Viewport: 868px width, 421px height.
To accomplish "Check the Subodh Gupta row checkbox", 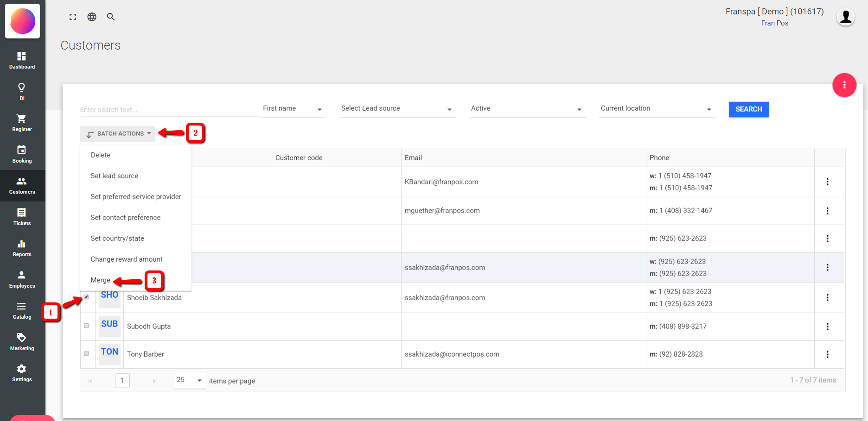I will [86, 326].
